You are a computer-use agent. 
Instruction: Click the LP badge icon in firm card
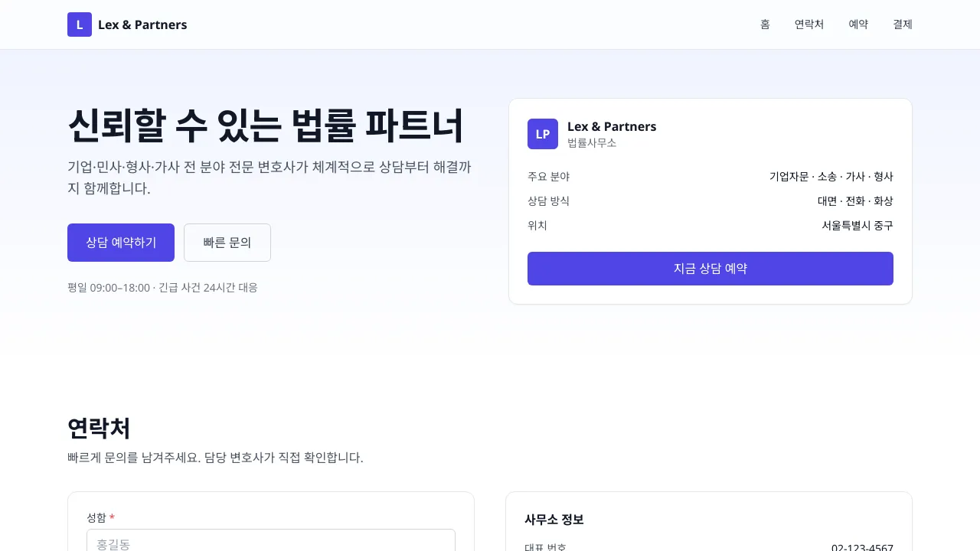(x=542, y=134)
